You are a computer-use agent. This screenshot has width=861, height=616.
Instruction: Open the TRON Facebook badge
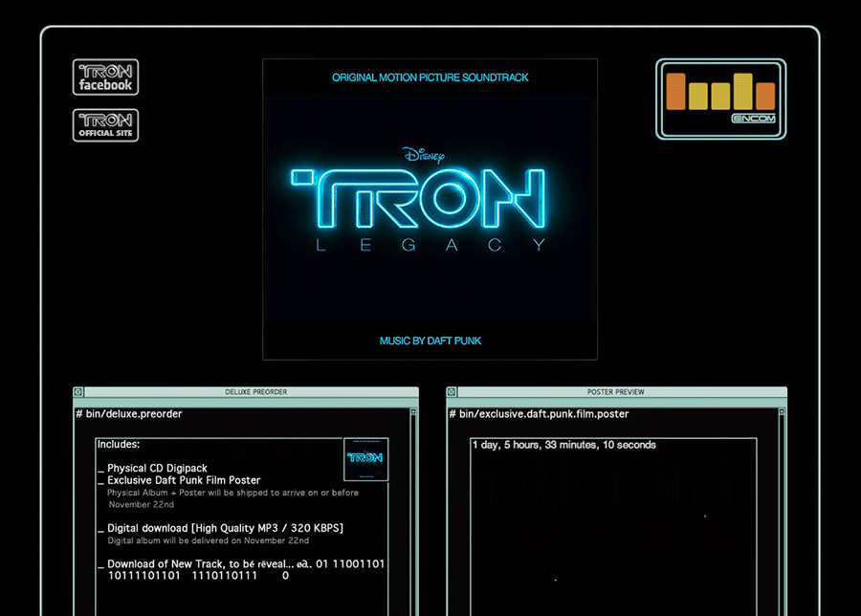pyautogui.click(x=105, y=77)
